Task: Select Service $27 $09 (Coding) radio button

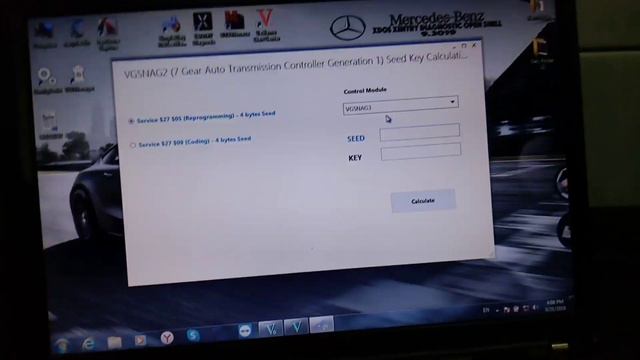Action: (133, 145)
